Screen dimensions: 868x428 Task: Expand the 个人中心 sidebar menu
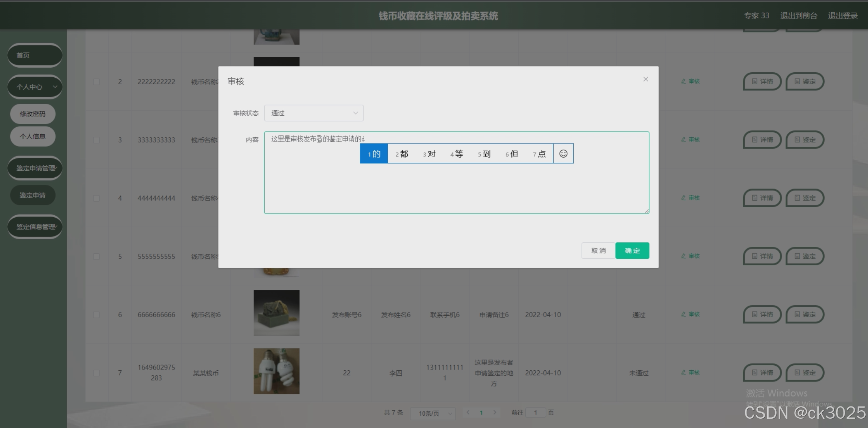[x=35, y=87]
